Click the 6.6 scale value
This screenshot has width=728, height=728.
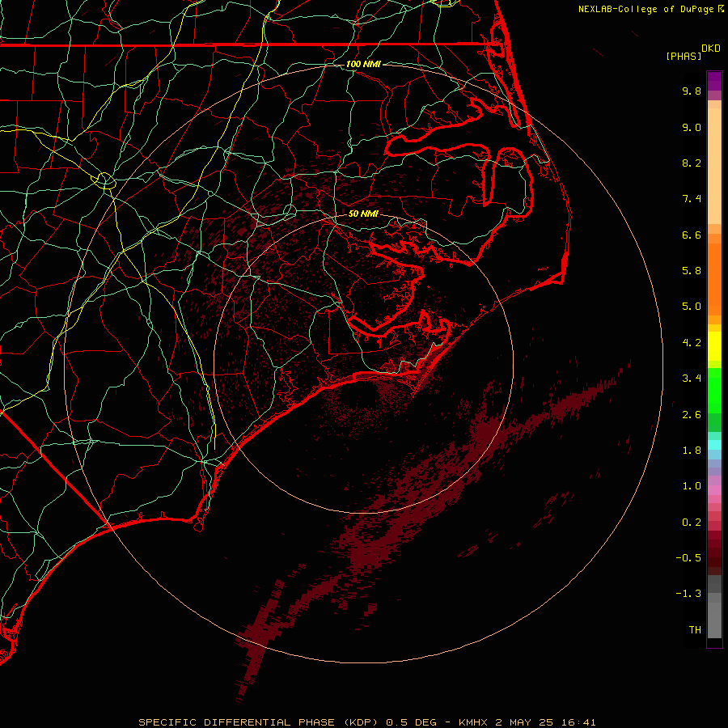click(692, 235)
